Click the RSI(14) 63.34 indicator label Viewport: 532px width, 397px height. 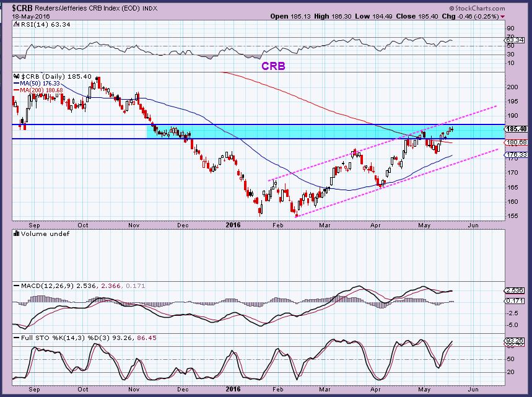(x=45, y=24)
